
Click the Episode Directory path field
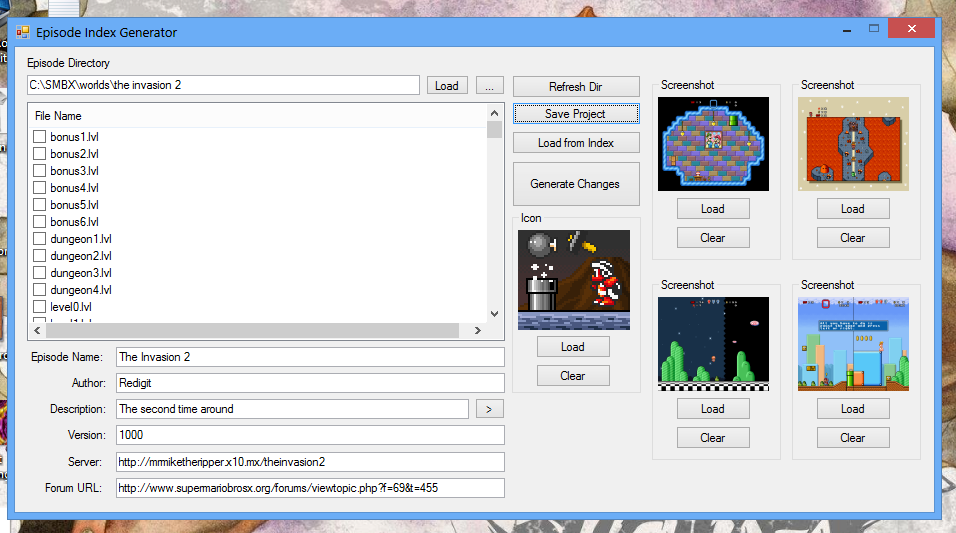click(x=223, y=85)
